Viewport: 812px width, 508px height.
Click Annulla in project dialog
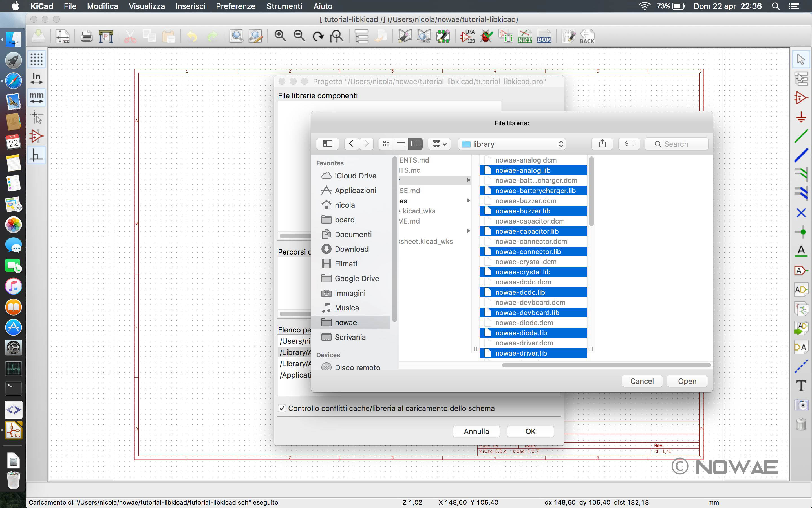click(x=476, y=432)
